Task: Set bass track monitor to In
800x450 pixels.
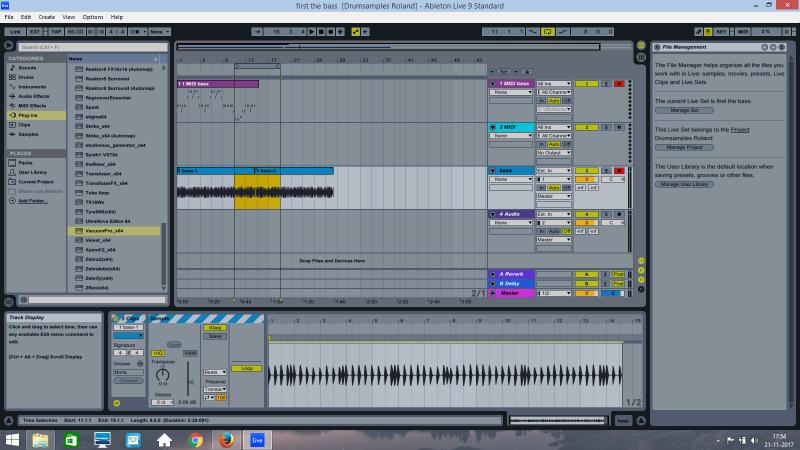Action: point(541,188)
